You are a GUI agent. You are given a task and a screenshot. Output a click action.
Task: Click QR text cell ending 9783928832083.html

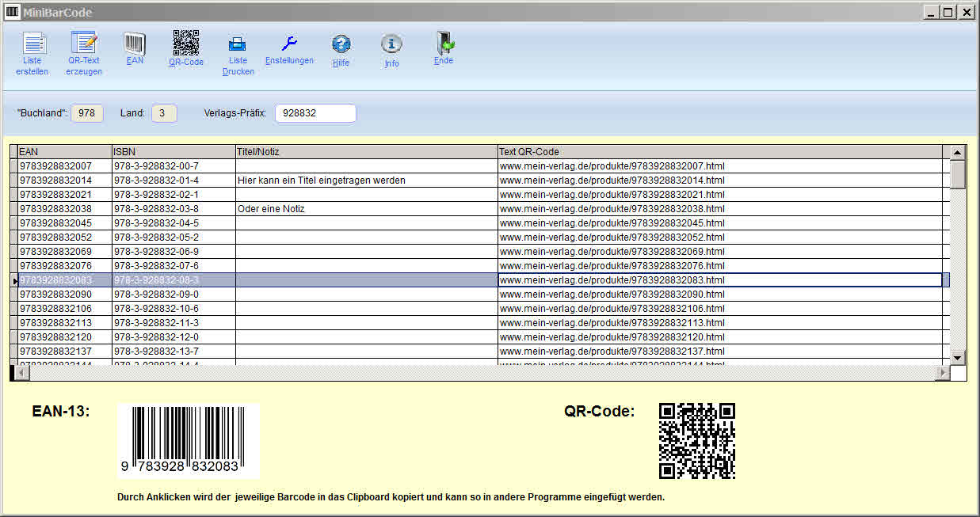pos(720,280)
